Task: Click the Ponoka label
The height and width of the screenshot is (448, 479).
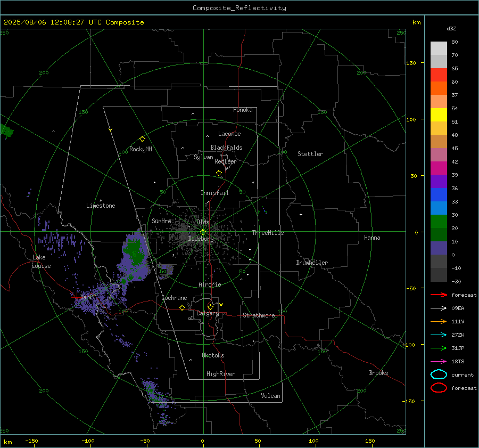Action: (x=243, y=110)
